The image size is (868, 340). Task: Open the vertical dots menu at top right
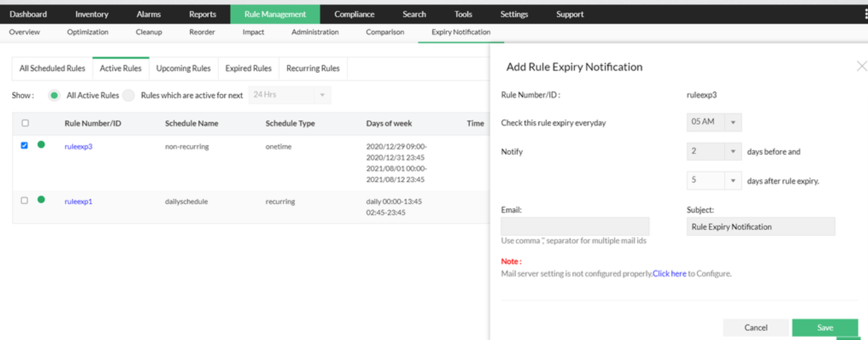click(865, 15)
